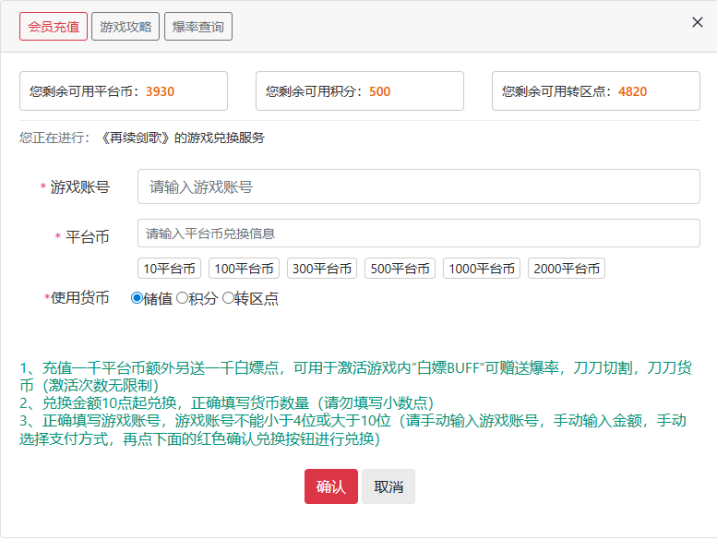Pick the 300平台币 quick amount
This screenshot has width=718, height=552.
[322, 269]
